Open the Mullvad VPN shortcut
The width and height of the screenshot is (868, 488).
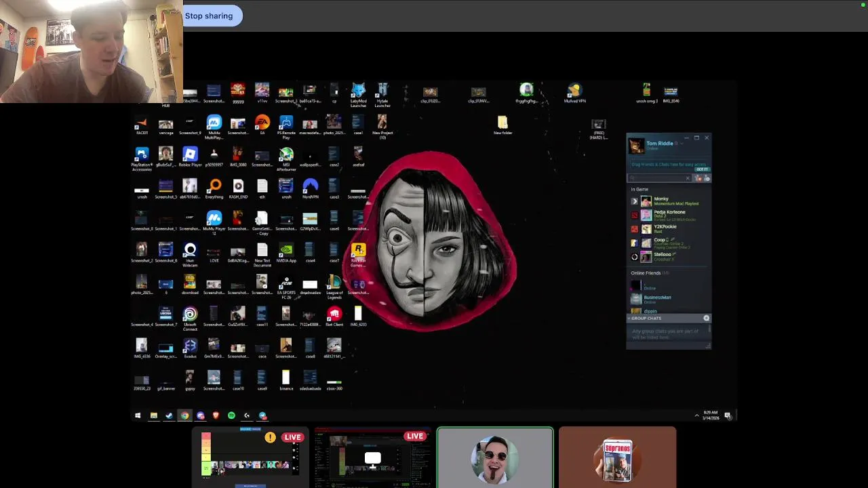tap(574, 94)
